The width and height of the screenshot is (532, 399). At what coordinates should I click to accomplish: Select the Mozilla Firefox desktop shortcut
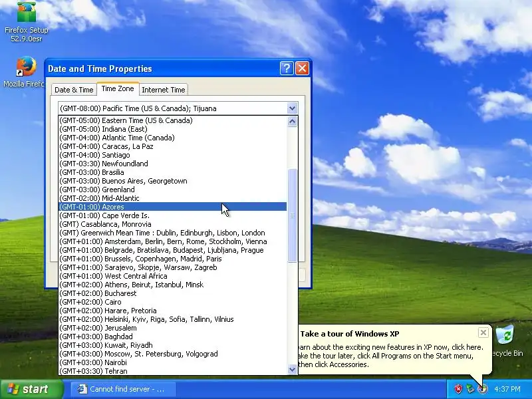pos(24,72)
